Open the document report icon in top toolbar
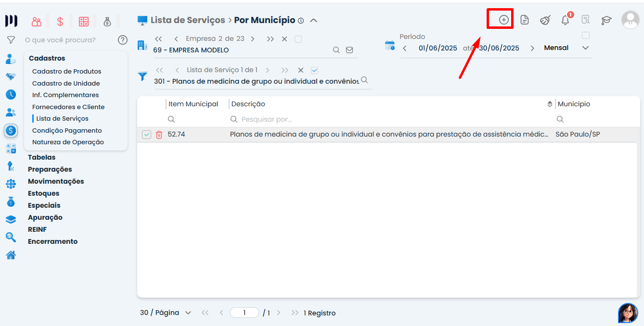The width and height of the screenshot is (644, 326). click(525, 20)
